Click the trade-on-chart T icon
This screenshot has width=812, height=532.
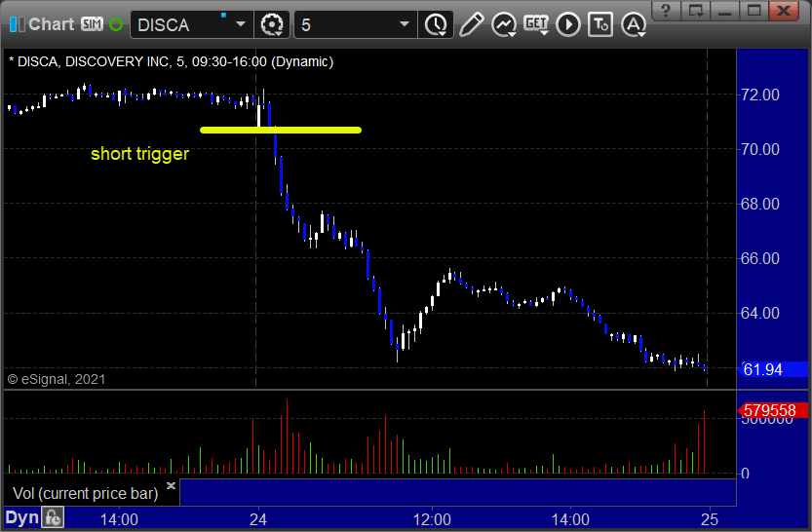coord(600,24)
